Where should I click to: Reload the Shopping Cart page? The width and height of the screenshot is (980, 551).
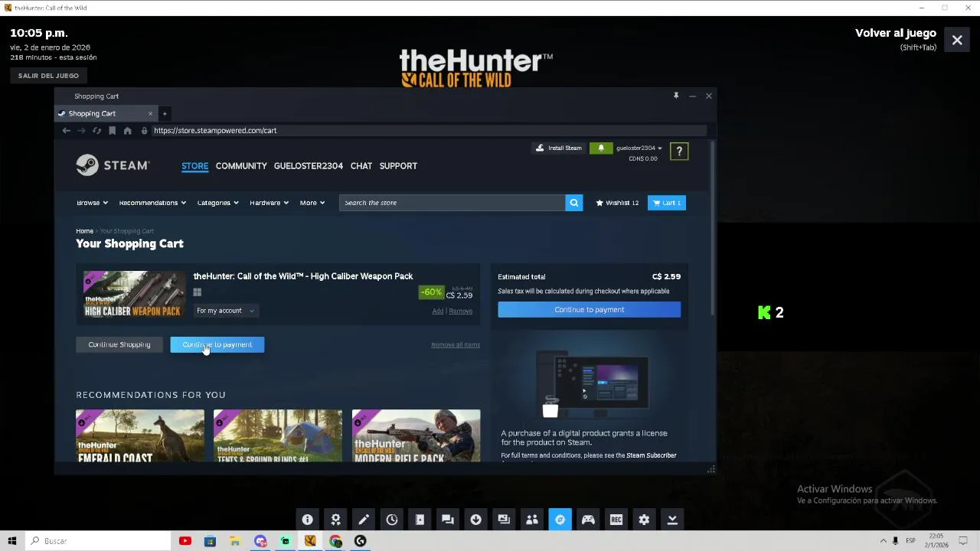tap(96, 131)
